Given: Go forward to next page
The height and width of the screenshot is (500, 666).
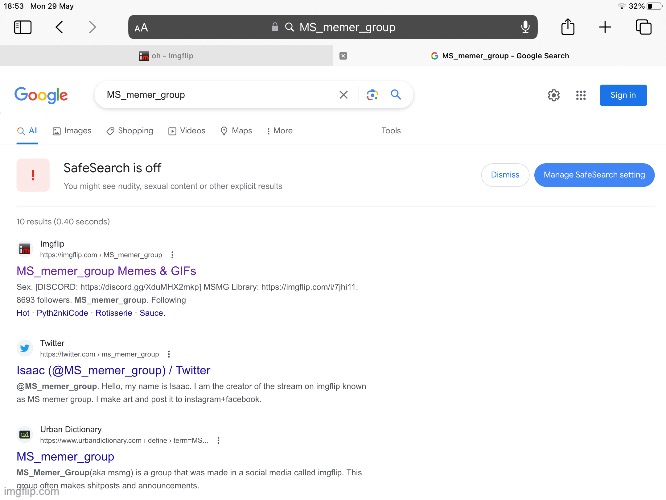Looking at the screenshot, I should click(x=92, y=27).
